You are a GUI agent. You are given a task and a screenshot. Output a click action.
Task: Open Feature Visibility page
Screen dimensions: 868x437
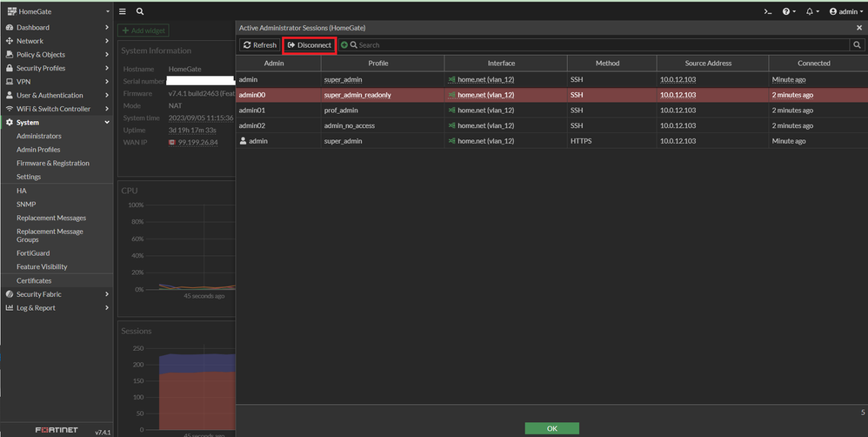coord(42,266)
